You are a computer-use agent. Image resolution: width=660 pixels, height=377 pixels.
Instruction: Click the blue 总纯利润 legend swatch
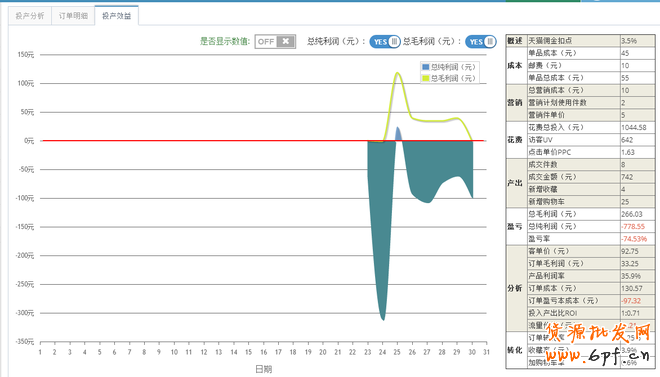tap(426, 67)
